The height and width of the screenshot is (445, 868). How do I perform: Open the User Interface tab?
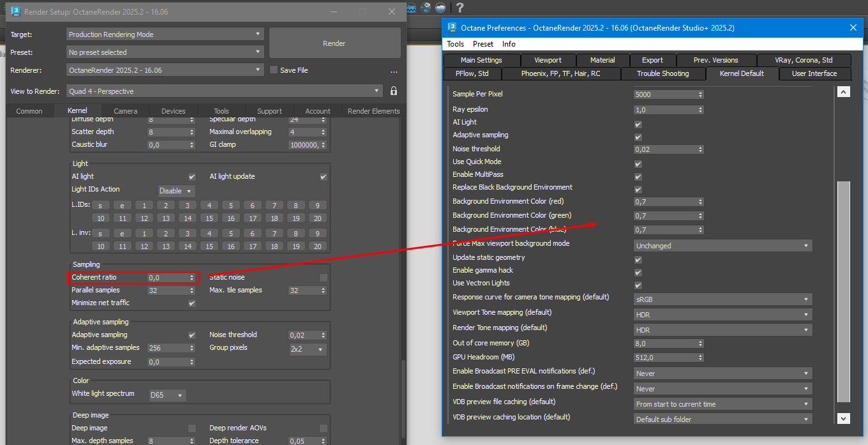(814, 73)
